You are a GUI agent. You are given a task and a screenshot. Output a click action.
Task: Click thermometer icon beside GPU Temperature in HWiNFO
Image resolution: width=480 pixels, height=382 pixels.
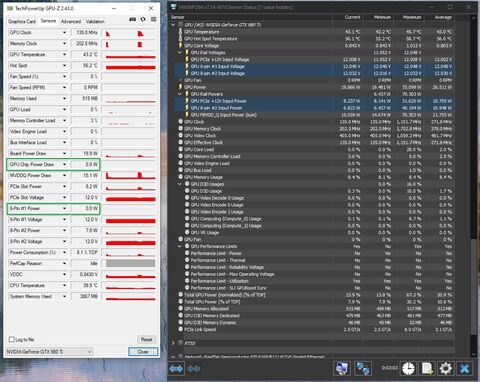180,32
